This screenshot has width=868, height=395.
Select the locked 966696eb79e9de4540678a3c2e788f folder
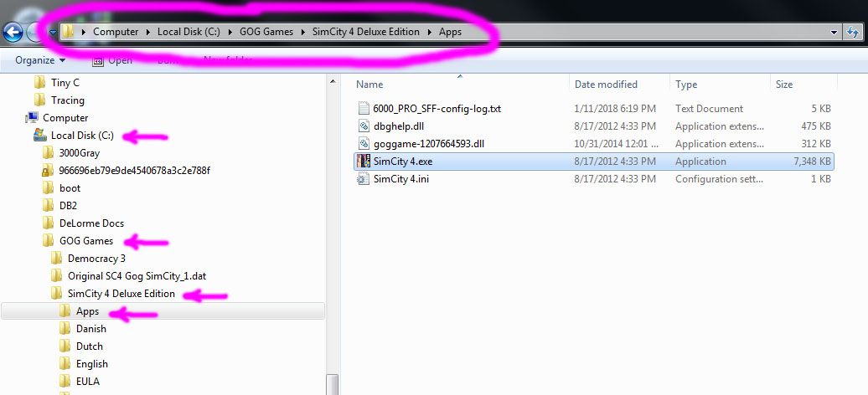pyautogui.click(x=135, y=171)
